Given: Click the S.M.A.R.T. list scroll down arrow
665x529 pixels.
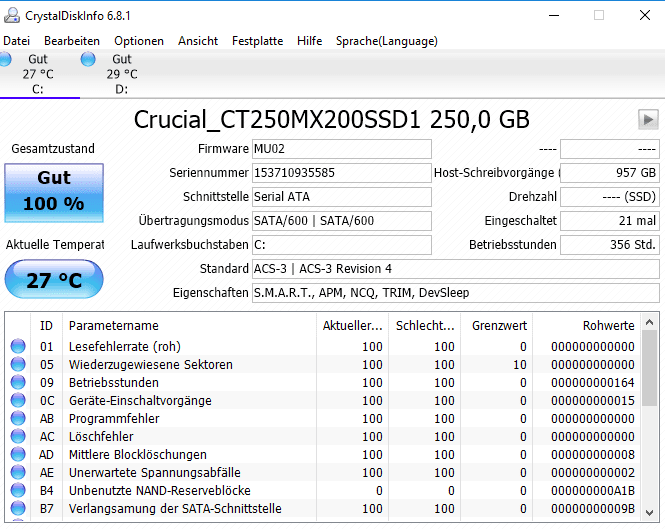Looking at the screenshot, I should [649, 513].
